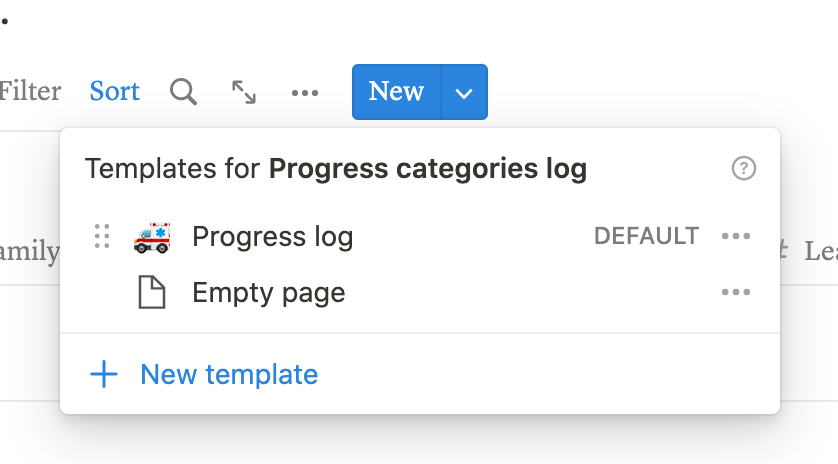Click the plus icon beside New template
The width and height of the screenshot is (838, 464).
(104, 375)
